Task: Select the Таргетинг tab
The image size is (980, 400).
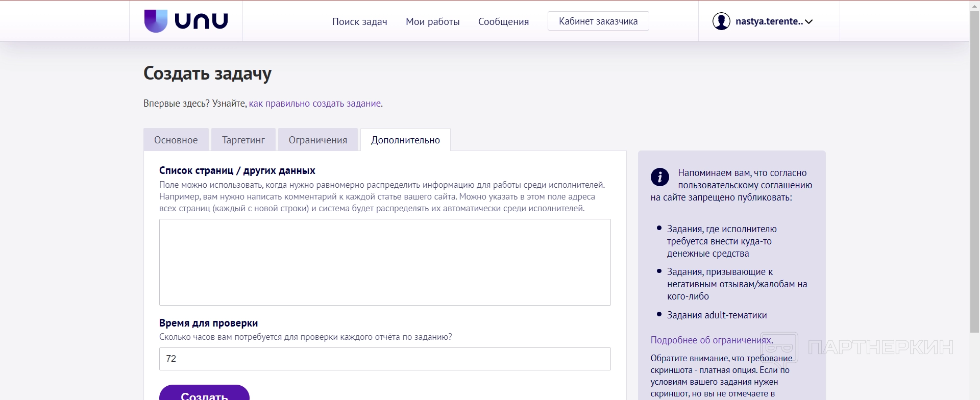Action: pos(243,140)
